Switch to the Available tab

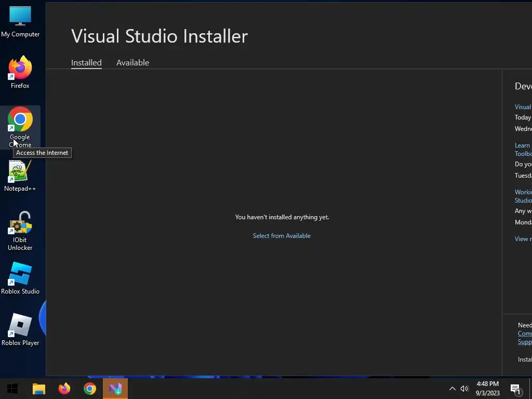click(132, 63)
